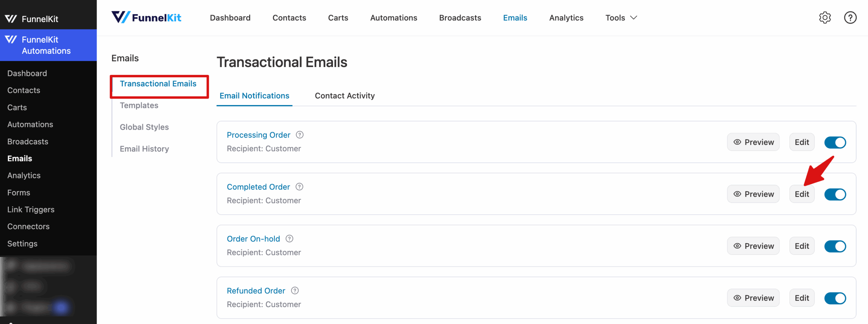Open Analytics in top navigation
The width and height of the screenshot is (868, 324).
click(x=566, y=18)
